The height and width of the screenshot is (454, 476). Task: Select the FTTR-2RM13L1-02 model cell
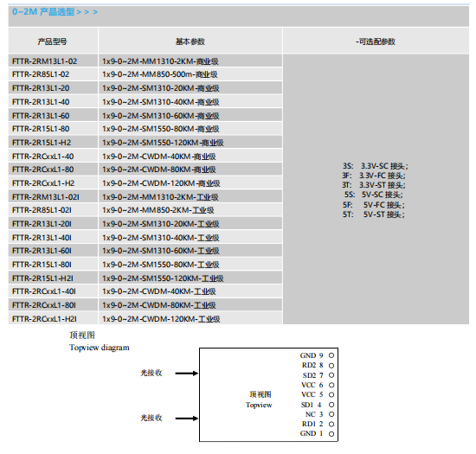53,61
